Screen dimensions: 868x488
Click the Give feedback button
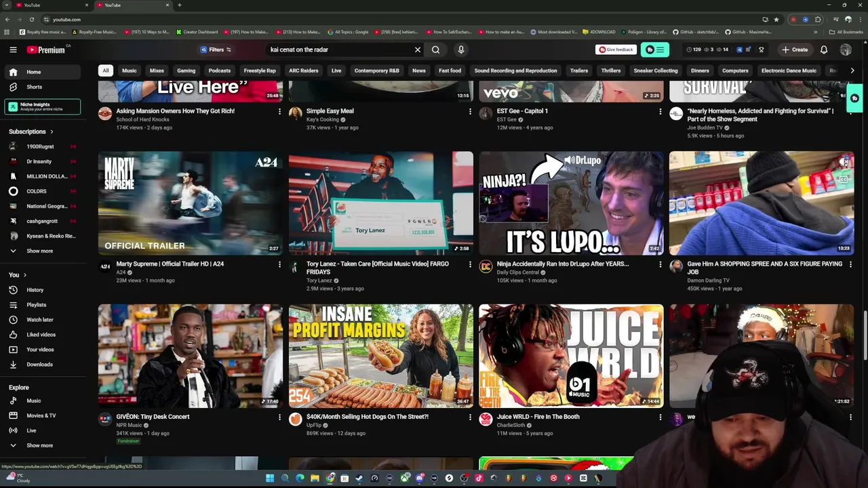point(616,49)
